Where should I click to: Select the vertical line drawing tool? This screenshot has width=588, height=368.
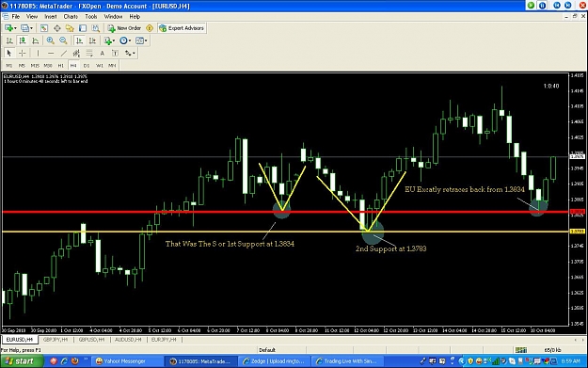(38, 53)
